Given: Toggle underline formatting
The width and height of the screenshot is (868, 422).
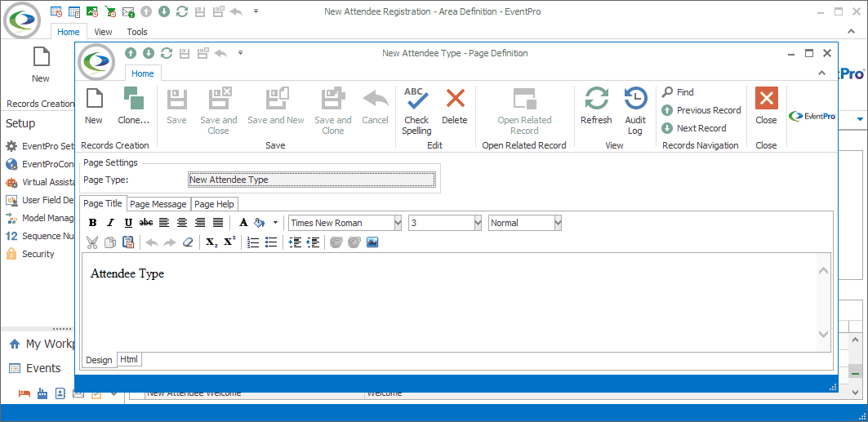Looking at the screenshot, I should (x=128, y=223).
